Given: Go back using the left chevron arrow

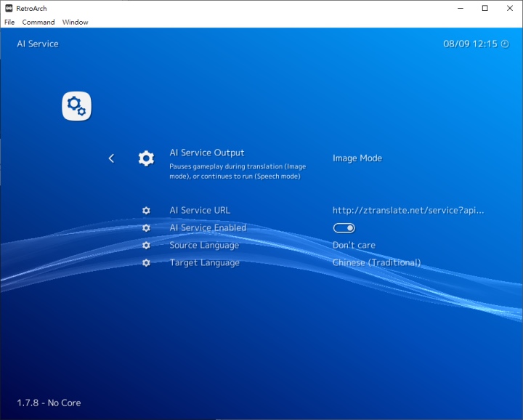Looking at the screenshot, I should [x=111, y=158].
